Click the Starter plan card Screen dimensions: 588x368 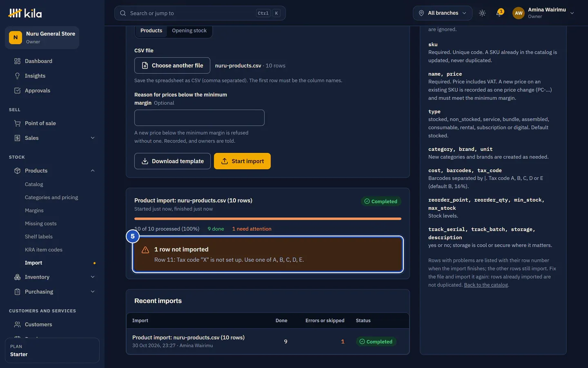tap(52, 350)
